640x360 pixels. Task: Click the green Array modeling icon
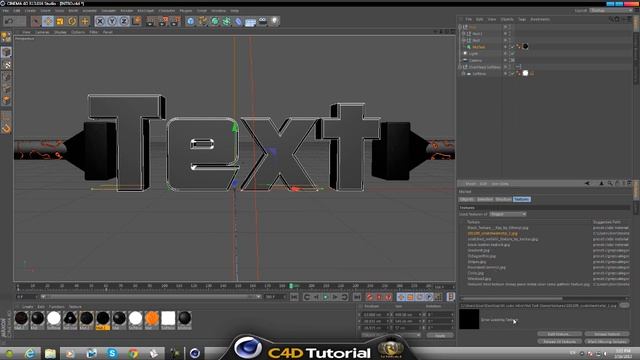click(227, 21)
